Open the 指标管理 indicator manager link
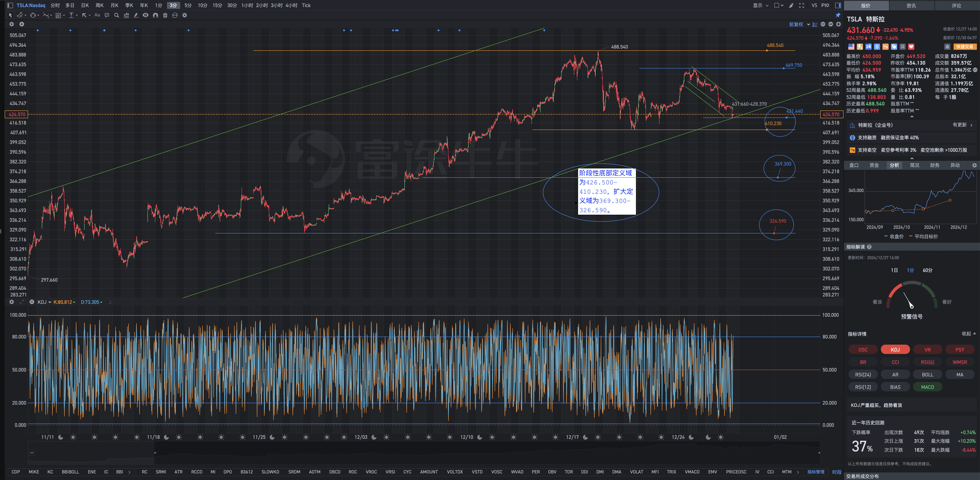Image resolution: width=980 pixels, height=480 pixels. (816, 472)
